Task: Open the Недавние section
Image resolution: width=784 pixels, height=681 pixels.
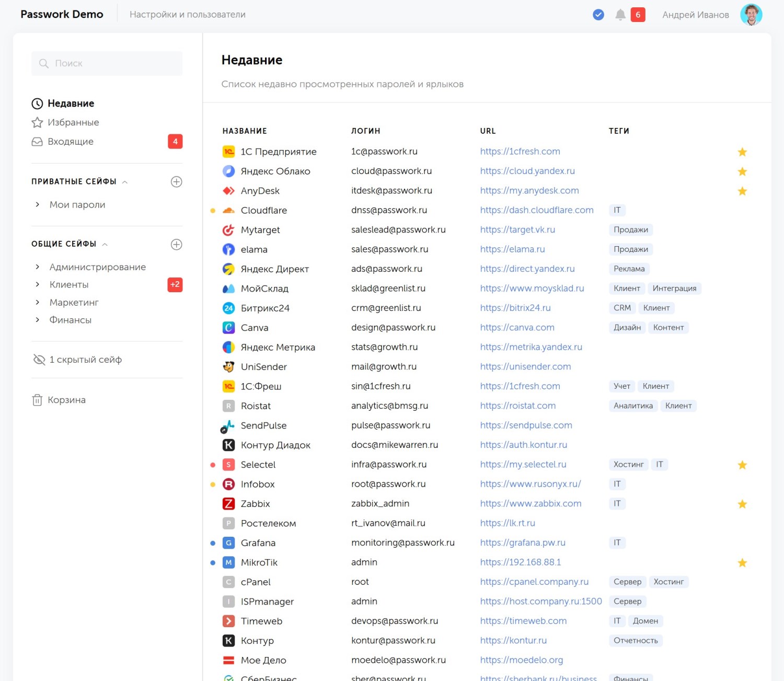Action: pyautogui.click(x=71, y=103)
